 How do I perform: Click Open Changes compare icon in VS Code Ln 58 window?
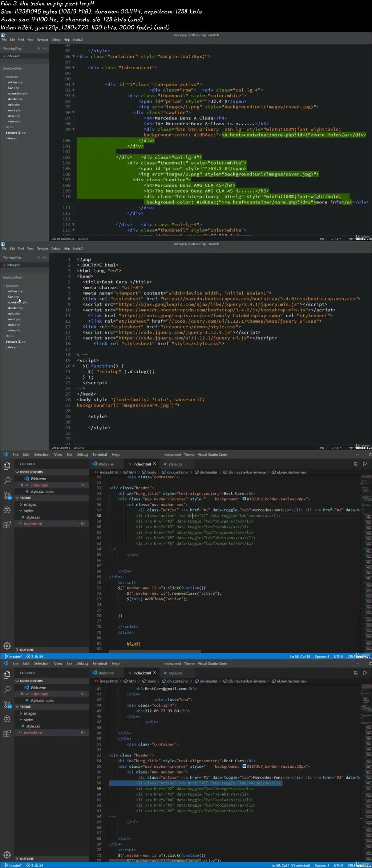tap(356, 464)
